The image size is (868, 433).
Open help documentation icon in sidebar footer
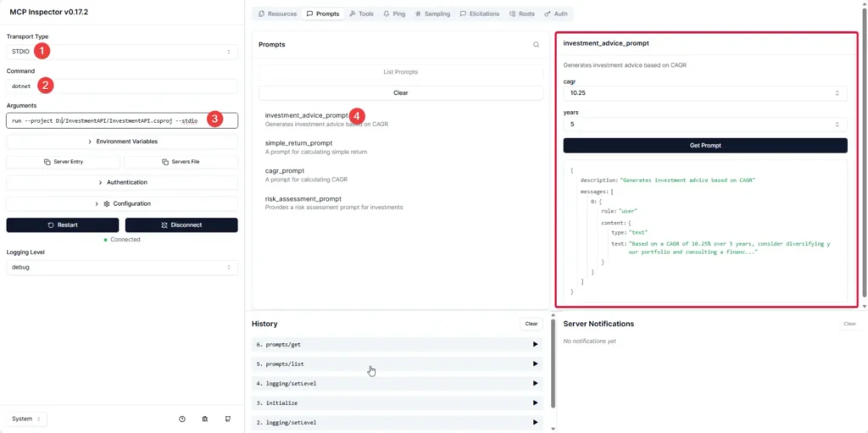[x=182, y=419]
